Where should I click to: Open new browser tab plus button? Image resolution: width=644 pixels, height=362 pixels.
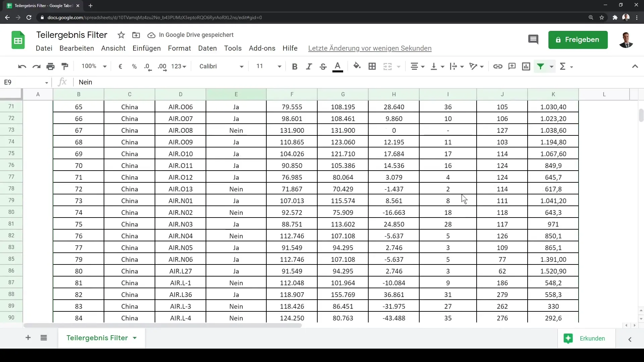coord(91,6)
